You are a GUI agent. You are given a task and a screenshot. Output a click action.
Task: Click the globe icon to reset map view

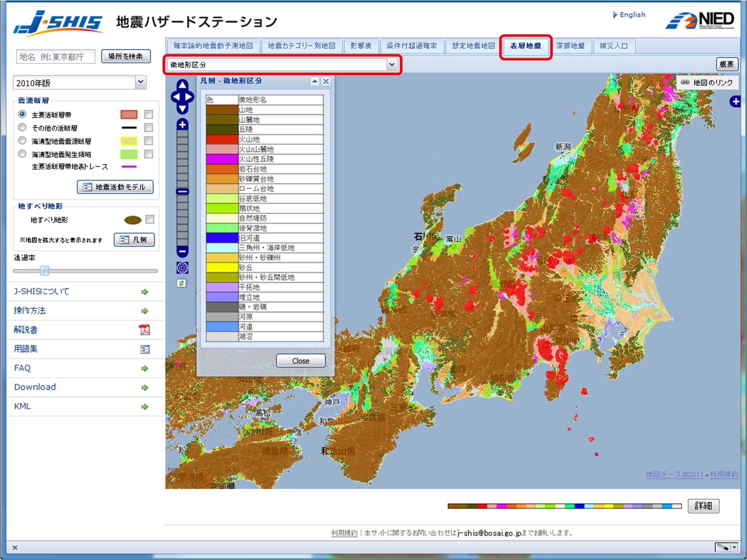(x=182, y=267)
